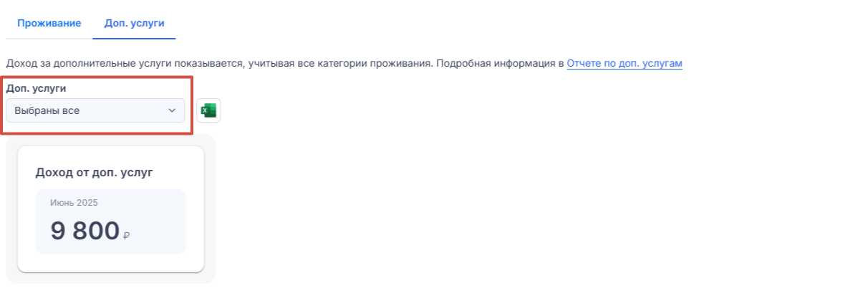
Task: Export the report to Excel
Action: click(x=208, y=110)
